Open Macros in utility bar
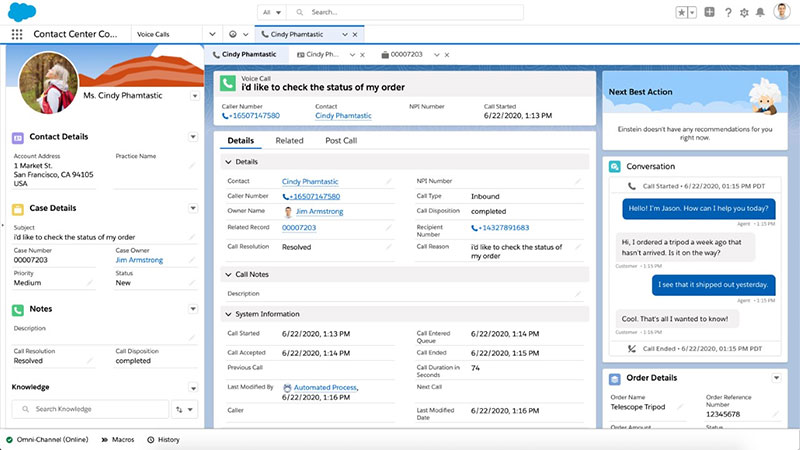This screenshot has height=450, width=800. 118,439
